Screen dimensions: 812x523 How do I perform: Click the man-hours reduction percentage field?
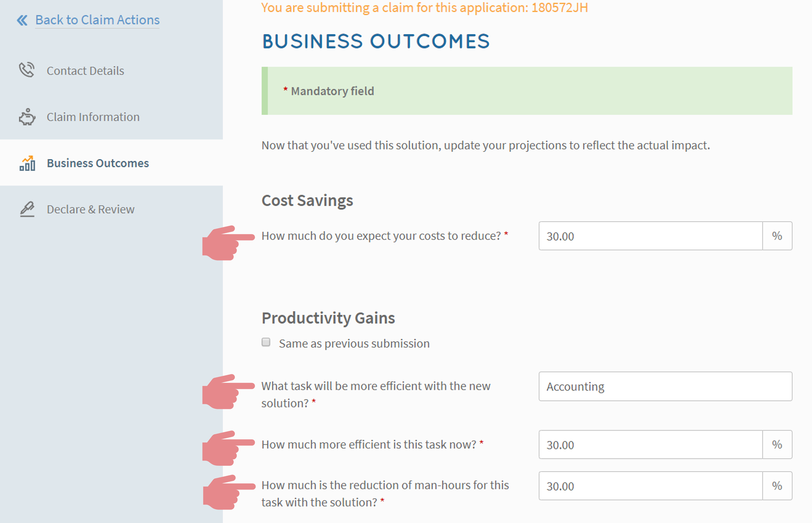(650, 486)
